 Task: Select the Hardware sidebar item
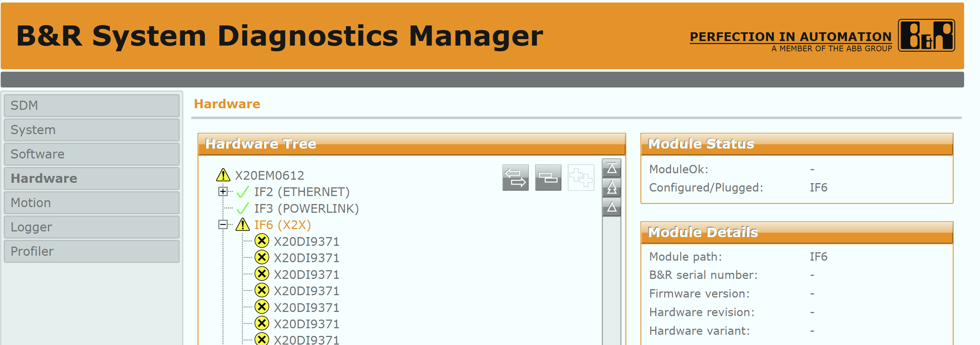coord(92,179)
